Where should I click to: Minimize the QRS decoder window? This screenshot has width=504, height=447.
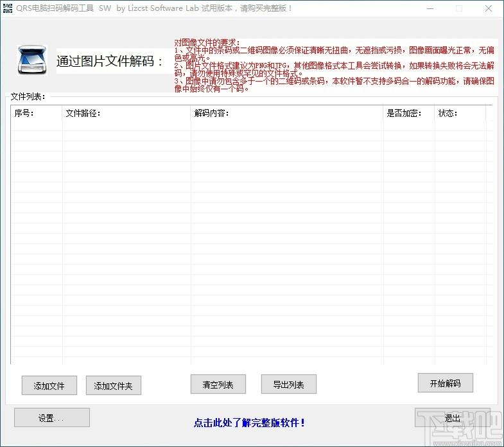coord(430,9)
